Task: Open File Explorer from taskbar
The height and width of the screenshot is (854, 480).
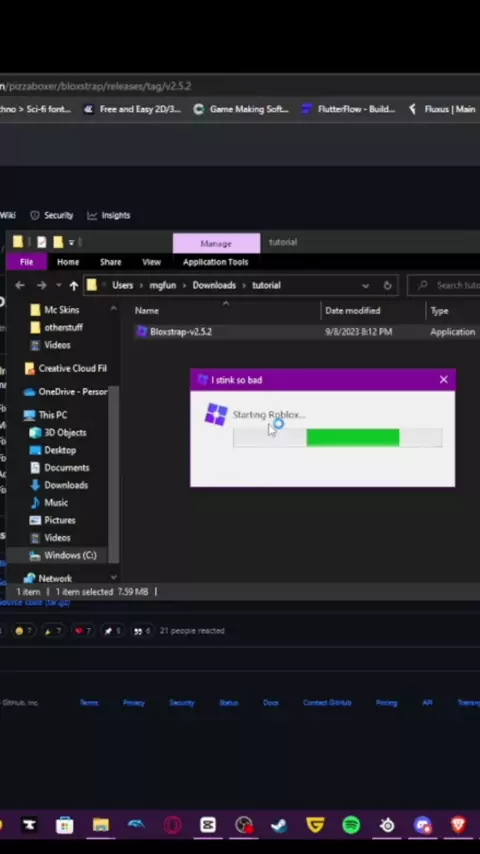Action: click(100, 825)
